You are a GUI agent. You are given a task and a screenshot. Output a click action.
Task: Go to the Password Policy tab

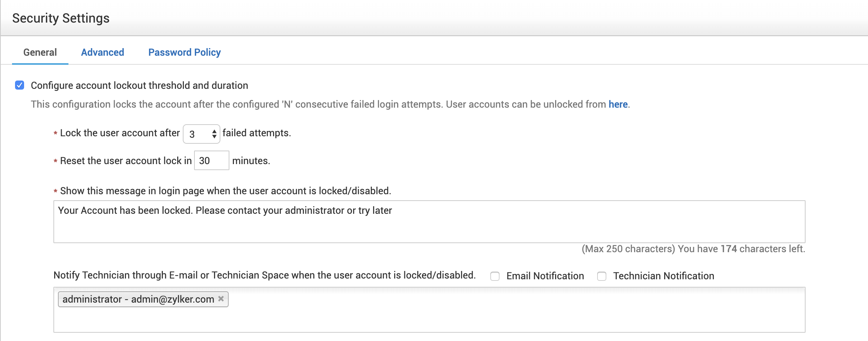184,52
